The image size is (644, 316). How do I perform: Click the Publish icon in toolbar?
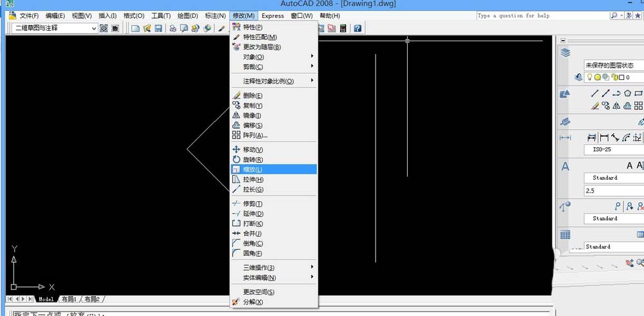click(196, 28)
